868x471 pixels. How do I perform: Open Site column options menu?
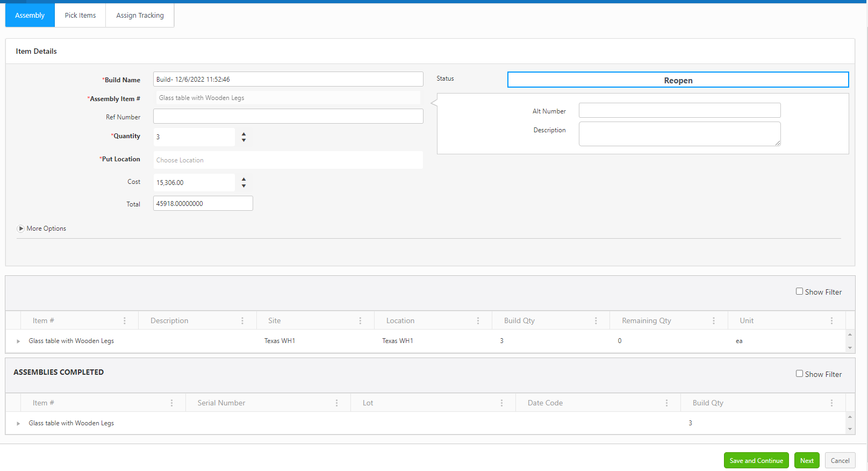pyautogui.click(x=360, y=320)
